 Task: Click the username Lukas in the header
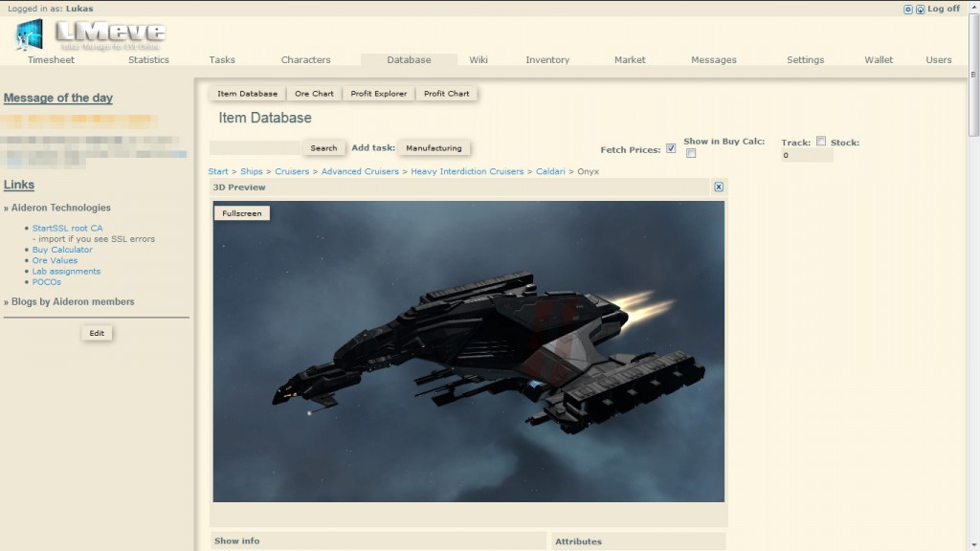click(x=79, y=9)
